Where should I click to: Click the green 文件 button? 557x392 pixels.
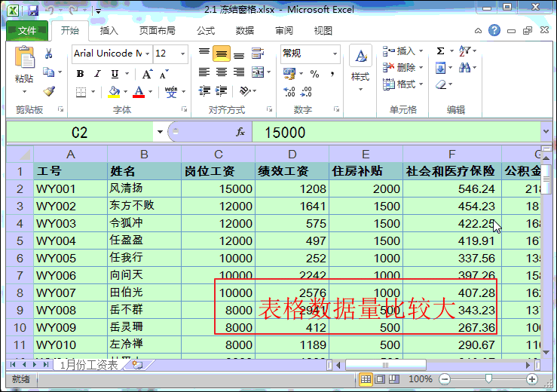(27, 31)
